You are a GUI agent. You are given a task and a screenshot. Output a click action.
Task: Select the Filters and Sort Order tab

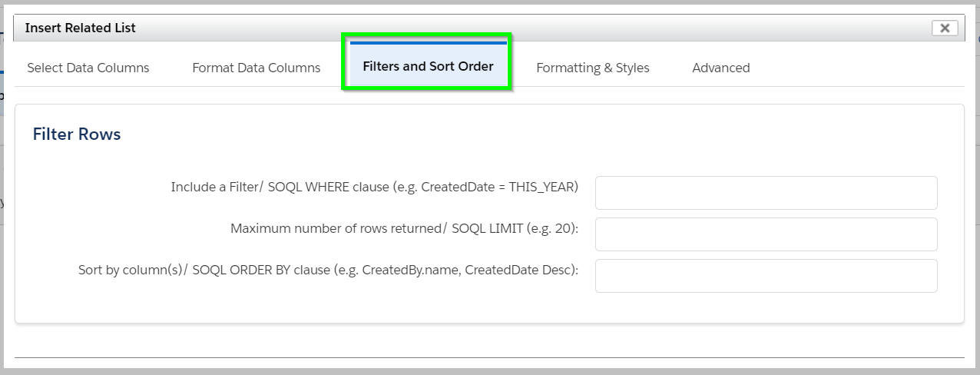pos(428,65)
